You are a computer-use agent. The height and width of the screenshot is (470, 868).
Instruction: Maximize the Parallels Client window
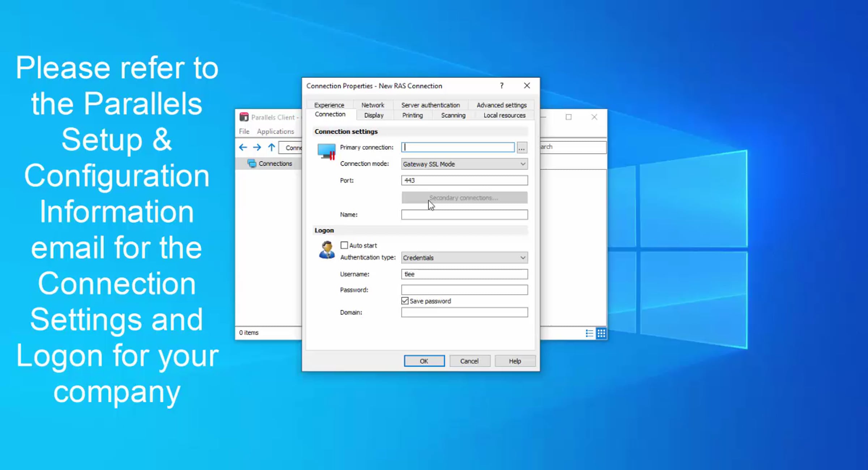point(569,117)
